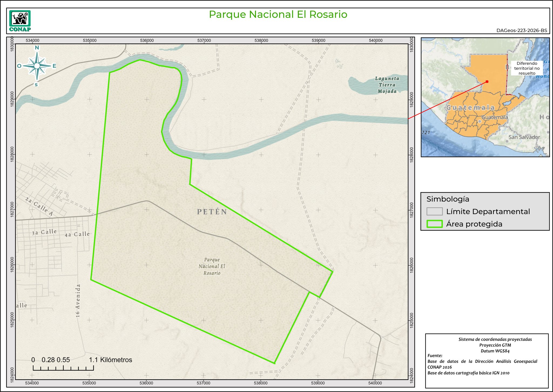Screen dimensions: 553x392
Task: Click the Parque Nacional El Rosario map label
Action: [212, 266]
